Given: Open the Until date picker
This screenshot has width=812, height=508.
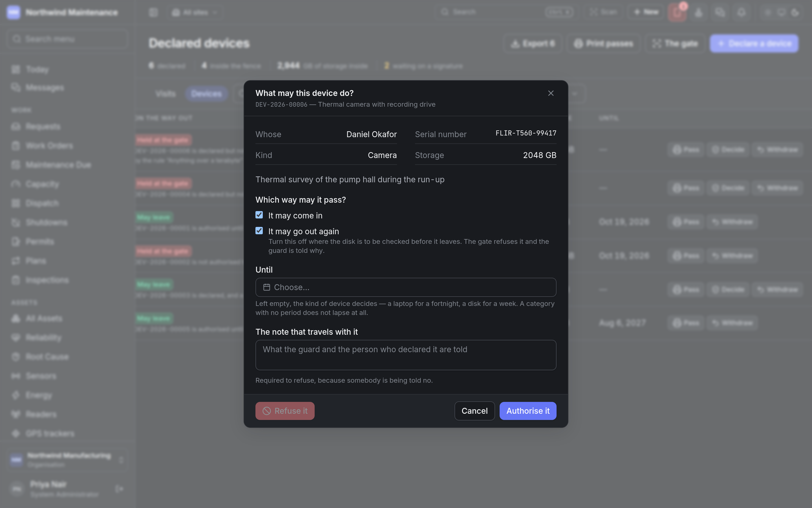Looking at the screenshot, I should [406, 287].
